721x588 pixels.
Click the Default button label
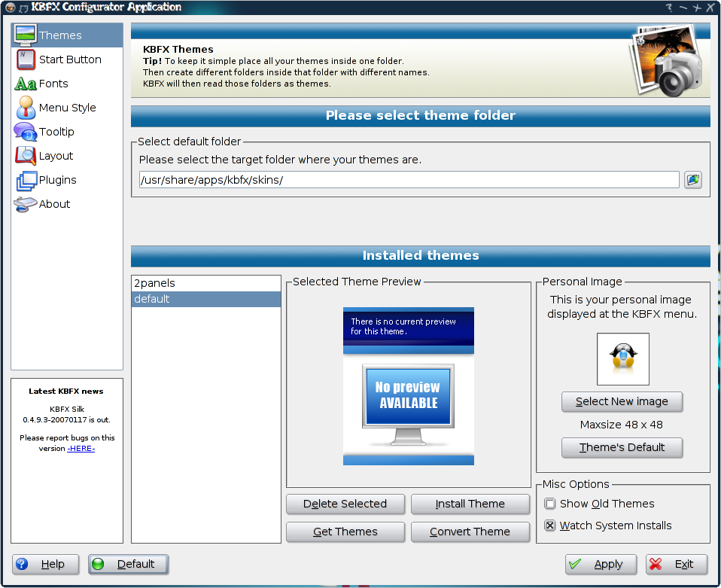(135, 564)
